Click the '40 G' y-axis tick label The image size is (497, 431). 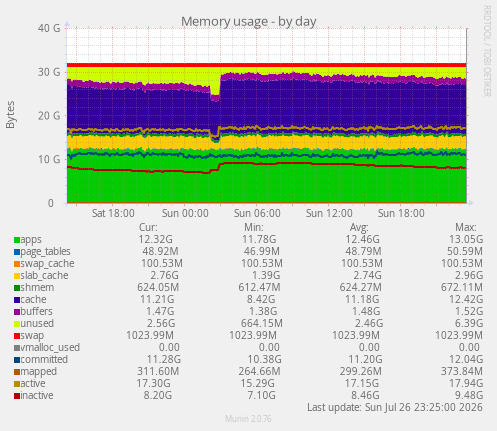point(49,28)
